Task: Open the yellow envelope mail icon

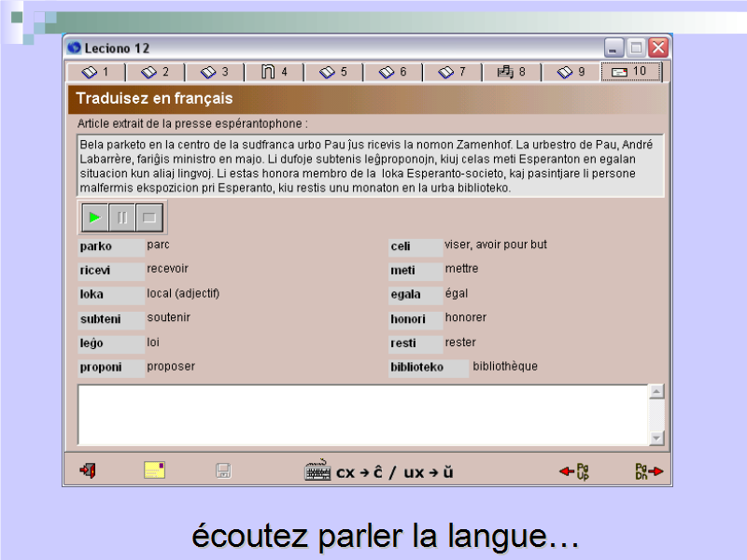Action: 155,470
